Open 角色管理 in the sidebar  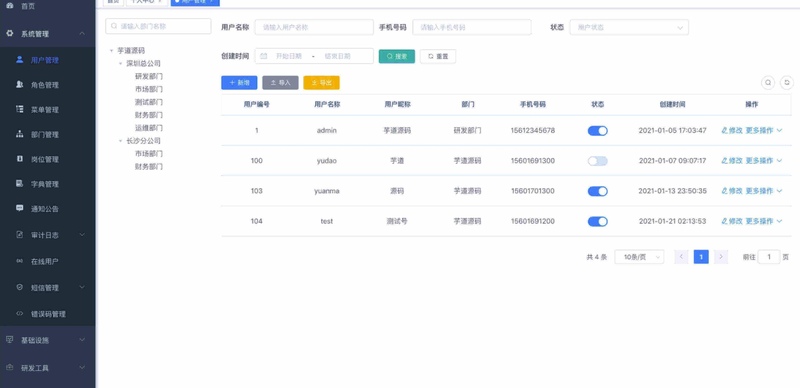point(44,85)
